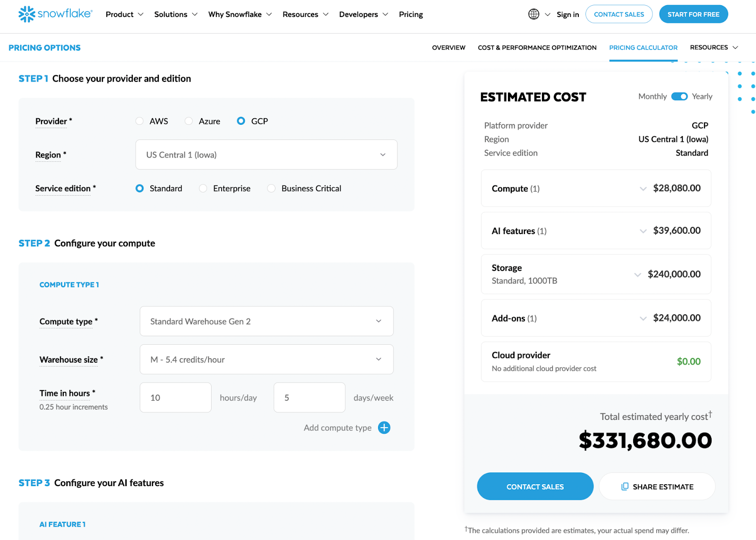Open Cost & Performance Optimization tab

click(537, 47)
